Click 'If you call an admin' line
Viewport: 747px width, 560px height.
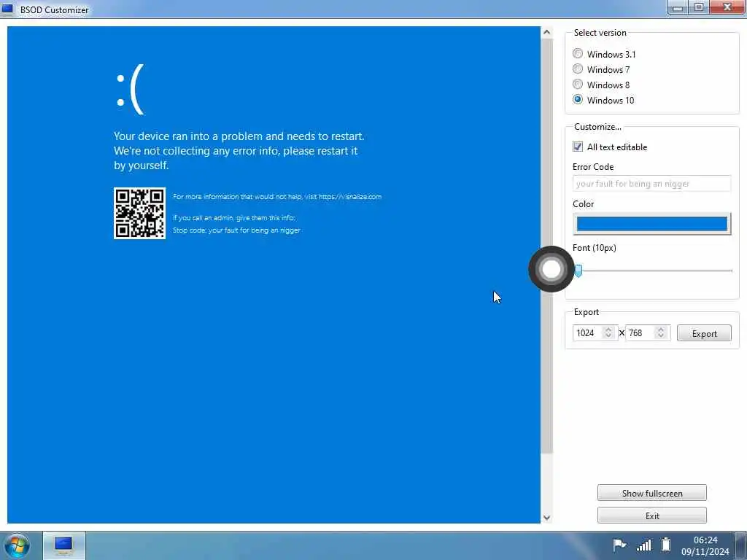click(x=234, y=217)
